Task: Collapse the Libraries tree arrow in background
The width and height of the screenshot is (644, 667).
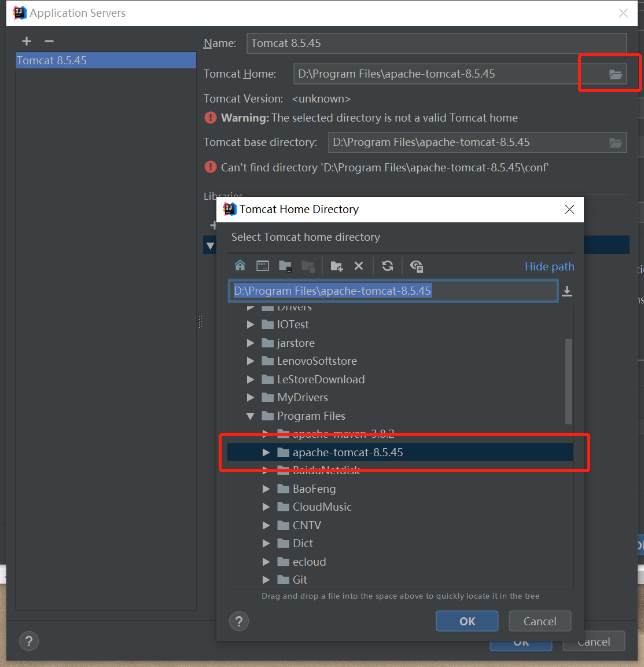Action: point(210,246)
